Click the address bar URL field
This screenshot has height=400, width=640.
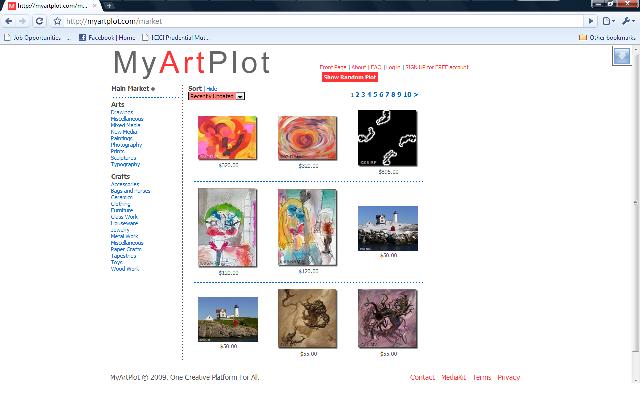(x=300, y=21)
